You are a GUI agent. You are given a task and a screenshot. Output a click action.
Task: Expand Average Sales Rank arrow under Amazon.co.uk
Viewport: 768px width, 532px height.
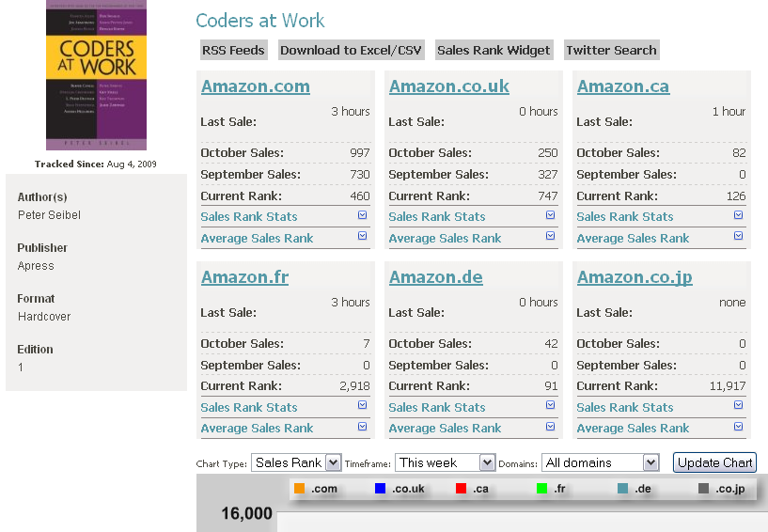pos(551,236)
